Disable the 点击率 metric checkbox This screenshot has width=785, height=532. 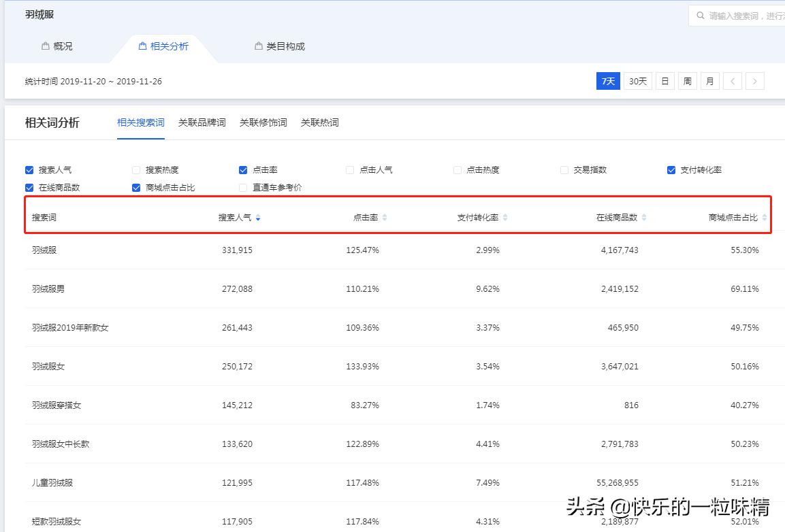point(242,169)
